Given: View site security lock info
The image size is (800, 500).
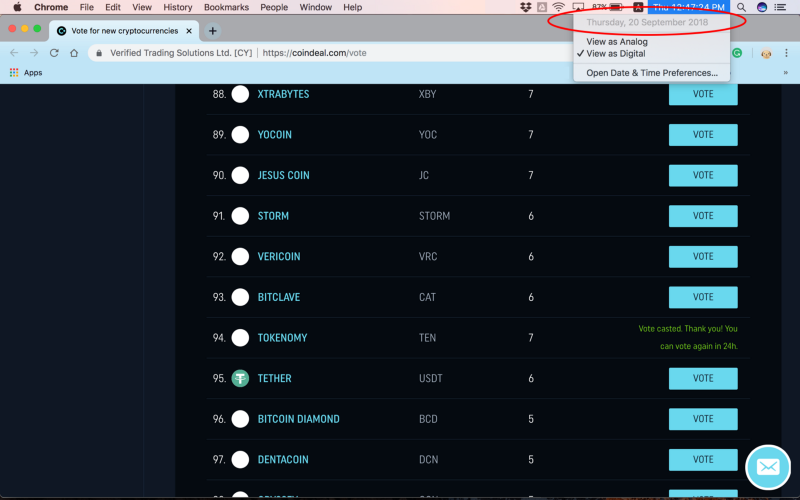Looking at the screenshot, I should pos(99,53).
